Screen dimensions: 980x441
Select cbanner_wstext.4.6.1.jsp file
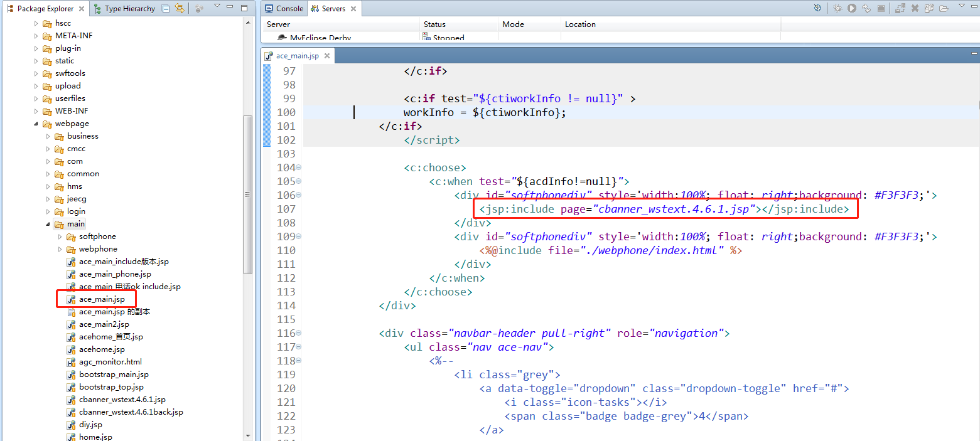click(122, 400)
